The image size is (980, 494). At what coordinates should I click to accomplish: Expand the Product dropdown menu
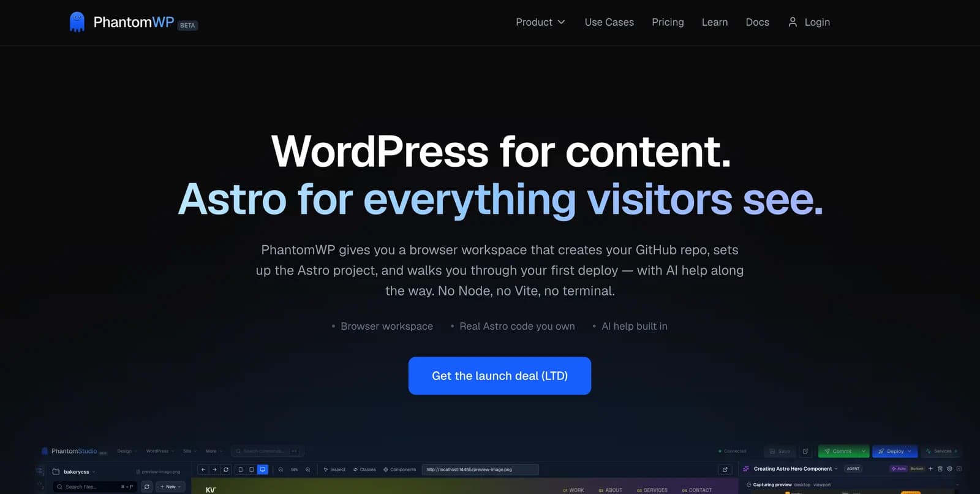coord(540,22)
